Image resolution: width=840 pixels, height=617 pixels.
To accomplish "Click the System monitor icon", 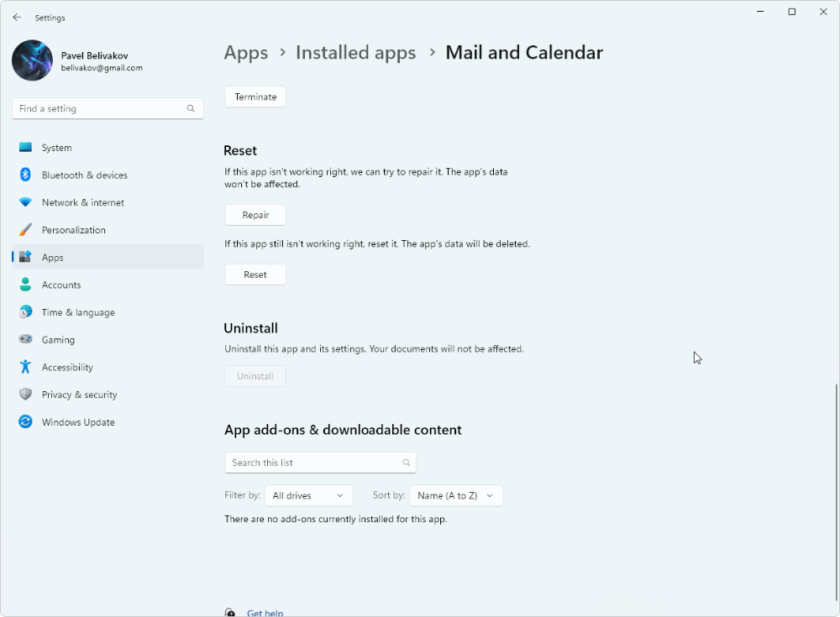I will click(x=25, y=147).
